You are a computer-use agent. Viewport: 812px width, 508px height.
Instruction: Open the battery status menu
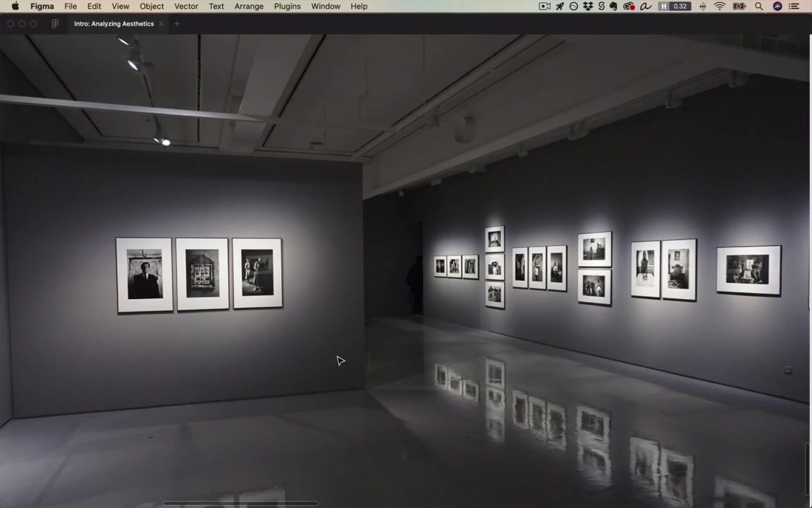(x=739, y=6)
